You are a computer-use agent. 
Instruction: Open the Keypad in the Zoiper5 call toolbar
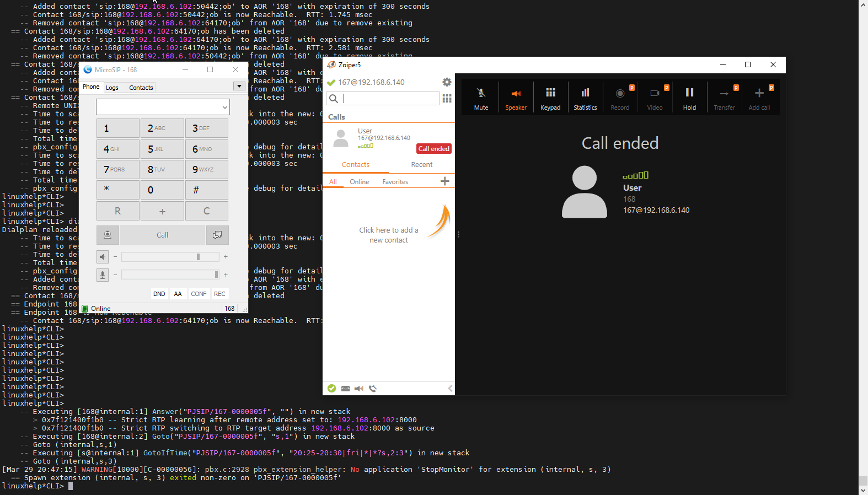click(x=550, y=98)
